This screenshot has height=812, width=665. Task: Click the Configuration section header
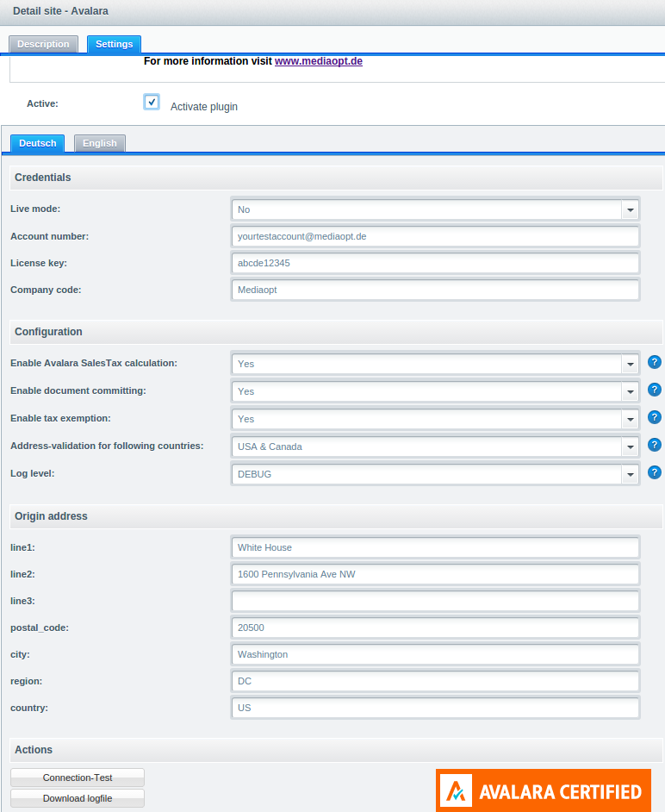click(336, 332)
